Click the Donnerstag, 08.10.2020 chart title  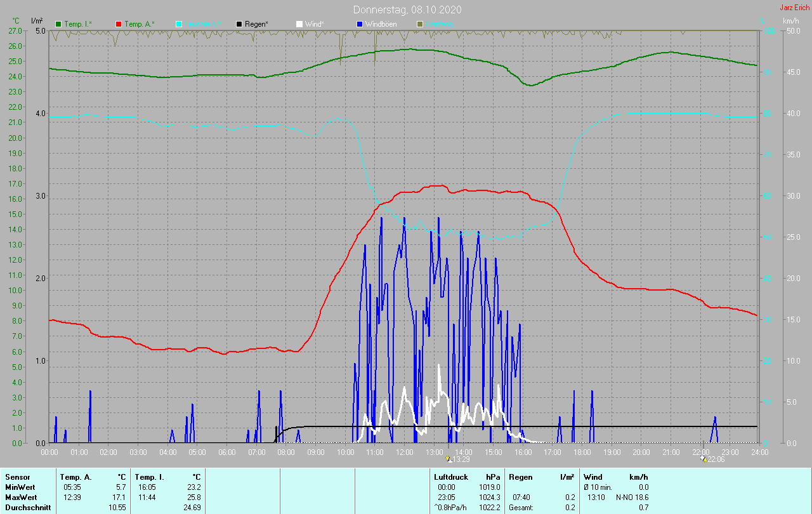pos(407,10)
